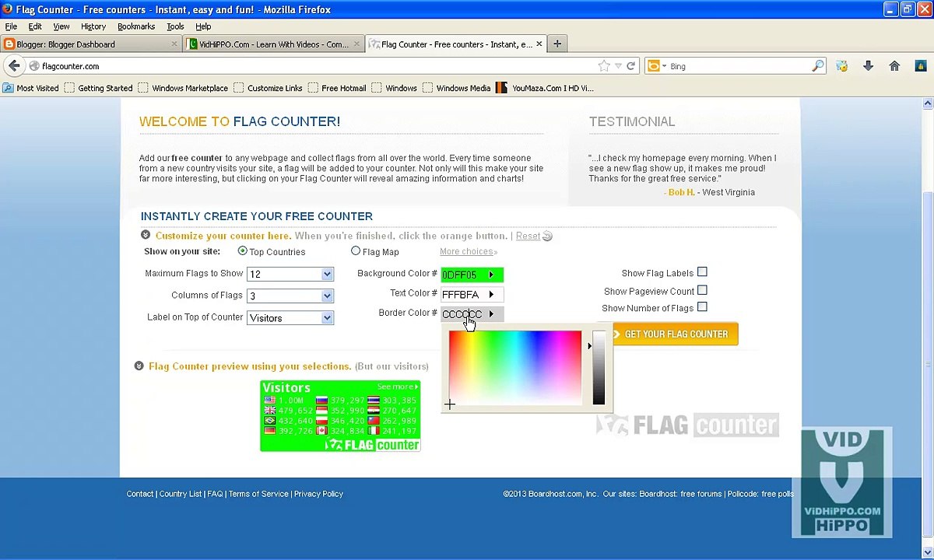Open the Background Color picker arrow

pyautogui.click(x=491, y=275)
